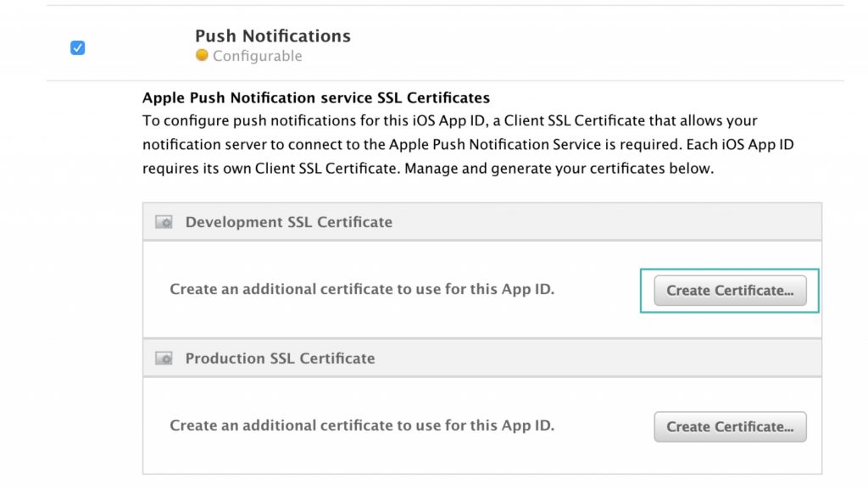Click the Configurable status label

coord(257,56)
